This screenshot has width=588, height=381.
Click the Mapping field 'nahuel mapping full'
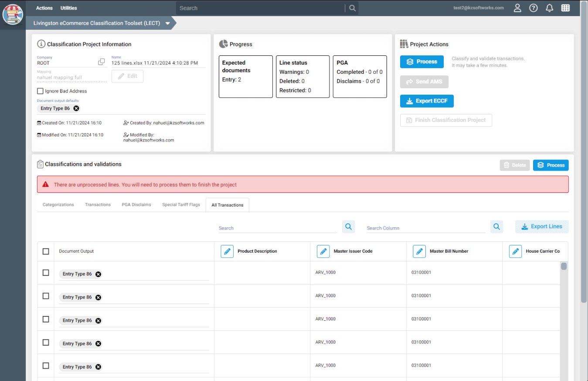tap(72, 78)
